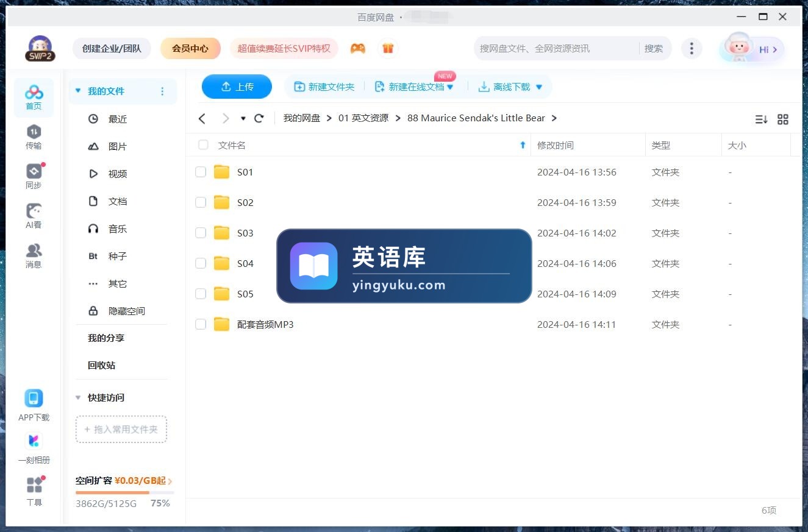Open the three-dot more menu beside search
This screenshot has height=532, width=808.
pyautogui.click(x=691, y=49)
